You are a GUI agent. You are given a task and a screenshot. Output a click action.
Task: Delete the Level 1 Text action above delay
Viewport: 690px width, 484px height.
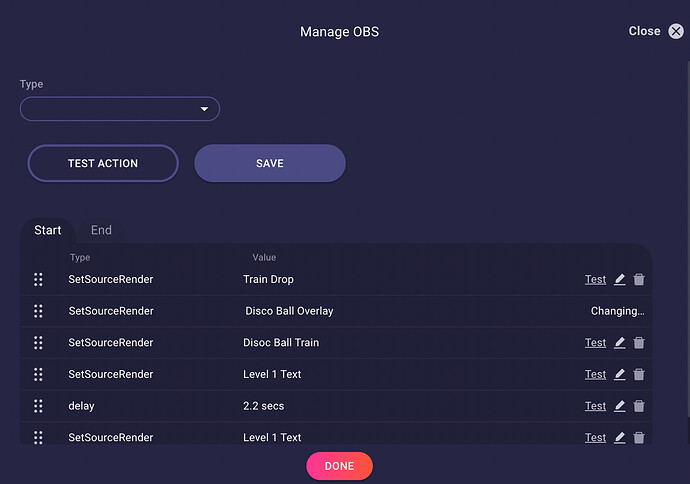pyautogui.click(x=639, y=374)
